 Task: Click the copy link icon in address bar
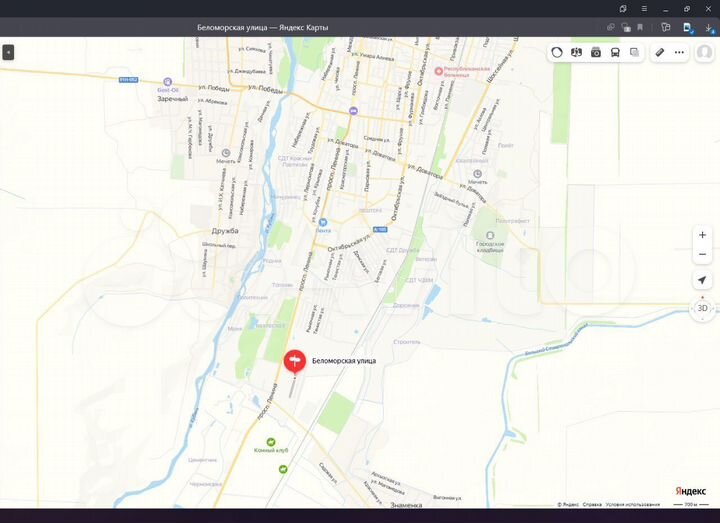611,28
